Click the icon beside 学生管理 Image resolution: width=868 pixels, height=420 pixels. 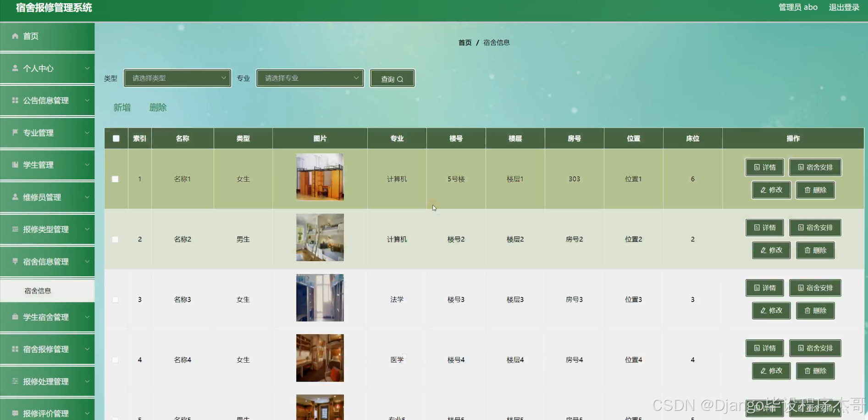(15, 164)
